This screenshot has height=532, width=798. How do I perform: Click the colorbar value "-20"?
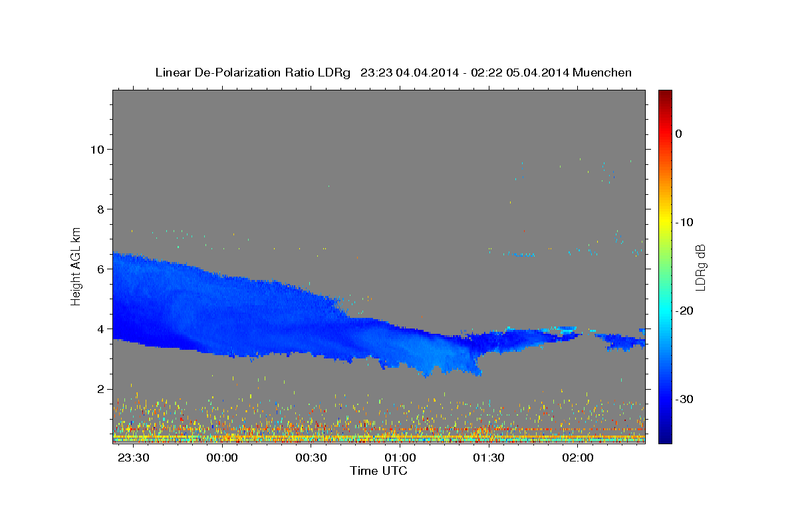tap(684, 311)
